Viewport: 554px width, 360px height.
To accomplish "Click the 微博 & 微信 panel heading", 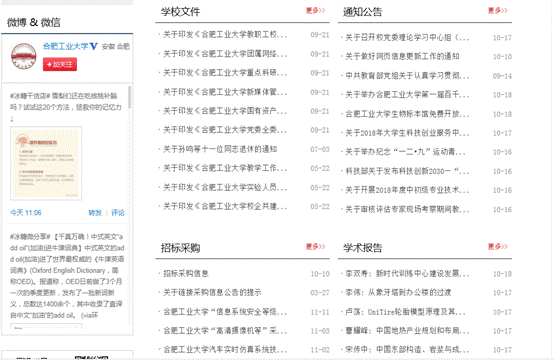I will tap(34, 23).
